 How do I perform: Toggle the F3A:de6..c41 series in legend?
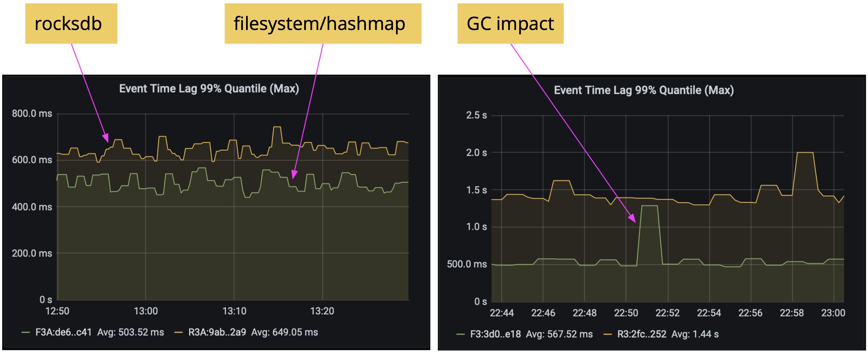click(63, 332)
